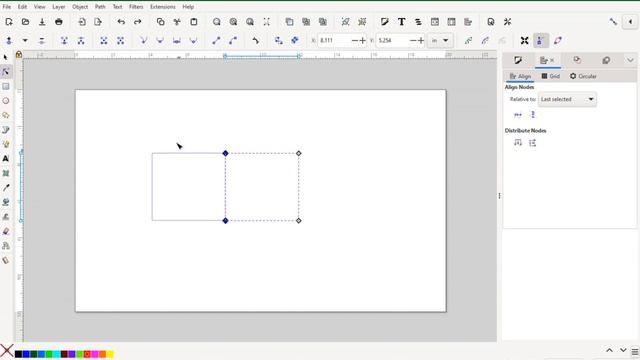Open the palette hamburger menu
Image resolution: width=640 pixels, height=360 pixels.
click(x=635, y=351)
